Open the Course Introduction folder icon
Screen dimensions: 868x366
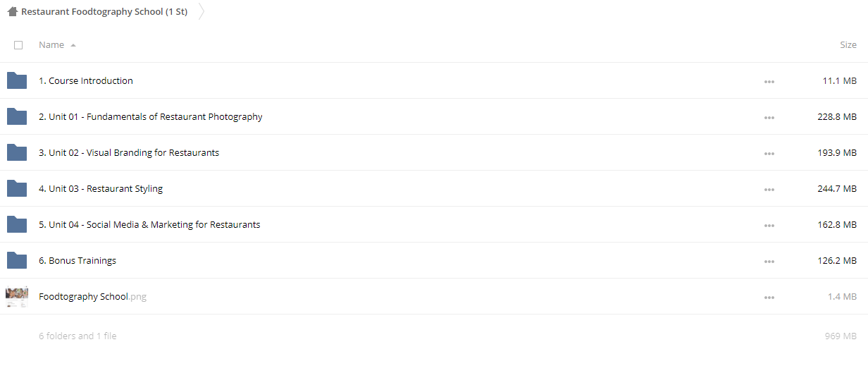[x=17, y=80]
